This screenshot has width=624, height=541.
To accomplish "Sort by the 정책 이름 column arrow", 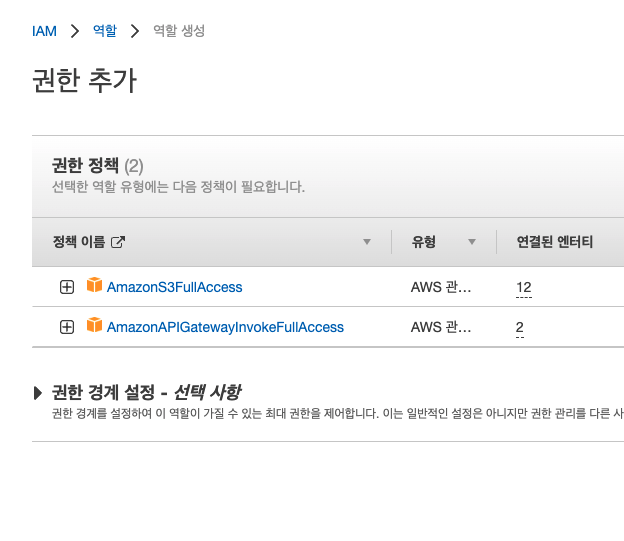I will coord(367,242).
